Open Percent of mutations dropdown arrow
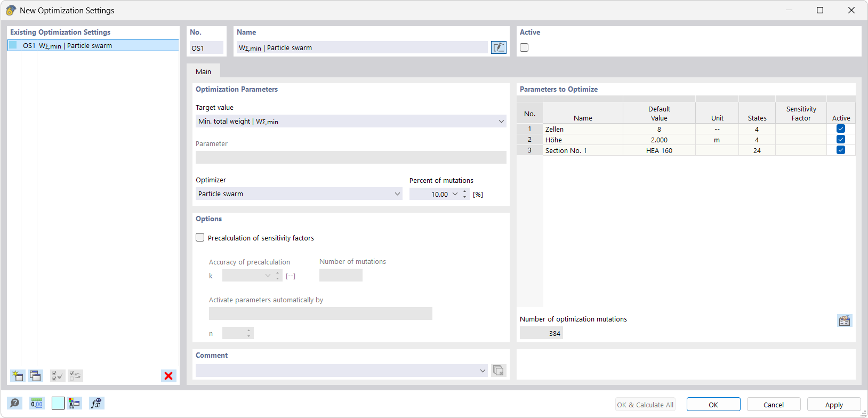The width and height of the screenshot is (868, 418). (455, 194)
